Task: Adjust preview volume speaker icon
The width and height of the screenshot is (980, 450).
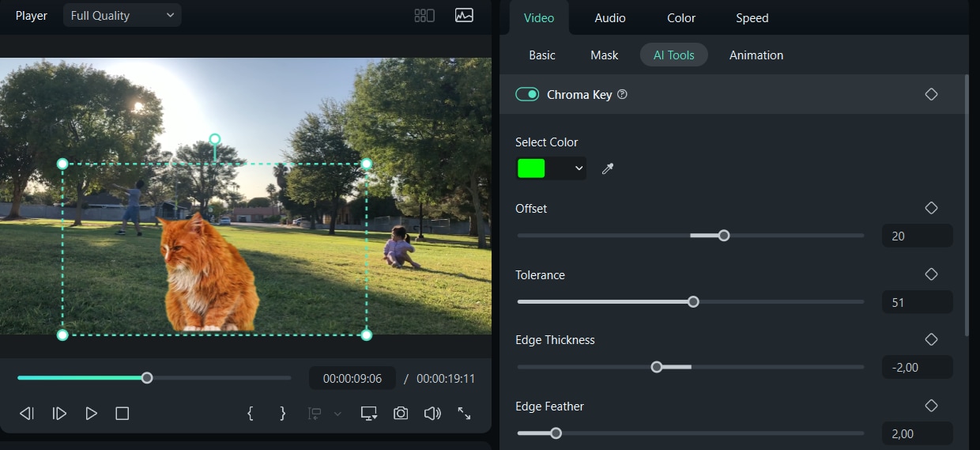Action: (432, 413)
